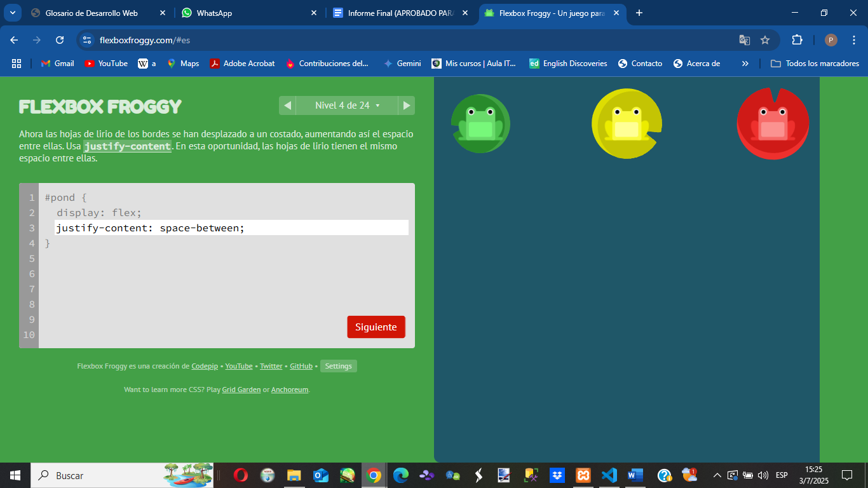Expand the hidden bookmarks chevron
Screen dimensions: 868x488
click(x=745, y=64)
